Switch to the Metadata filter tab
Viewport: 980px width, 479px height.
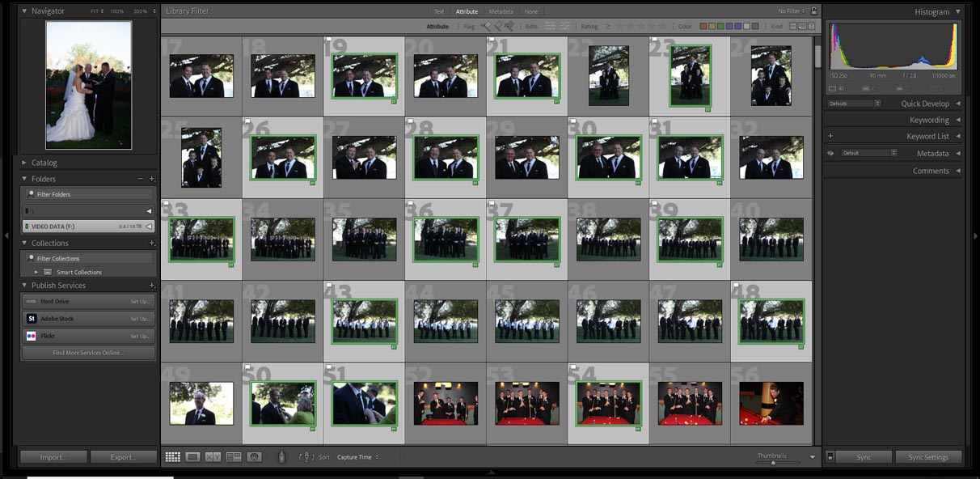(x=501, y=11)
